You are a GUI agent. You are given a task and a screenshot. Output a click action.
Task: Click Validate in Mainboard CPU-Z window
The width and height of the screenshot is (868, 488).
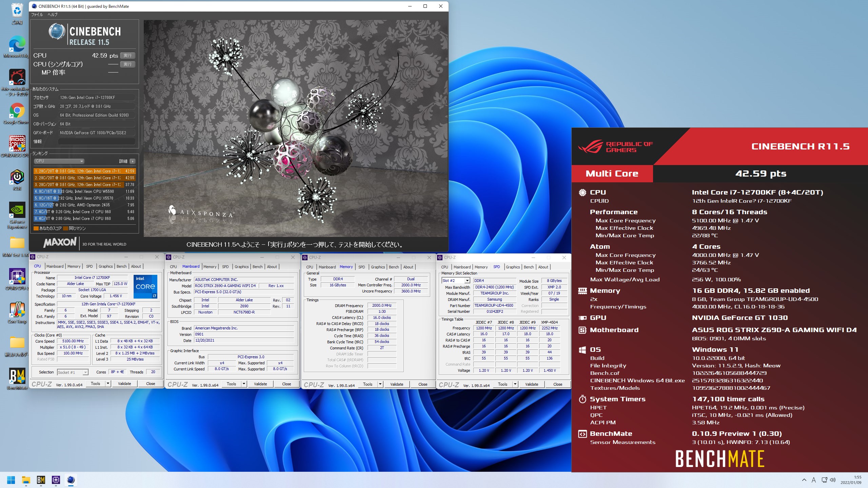click(x=260, y=384)
